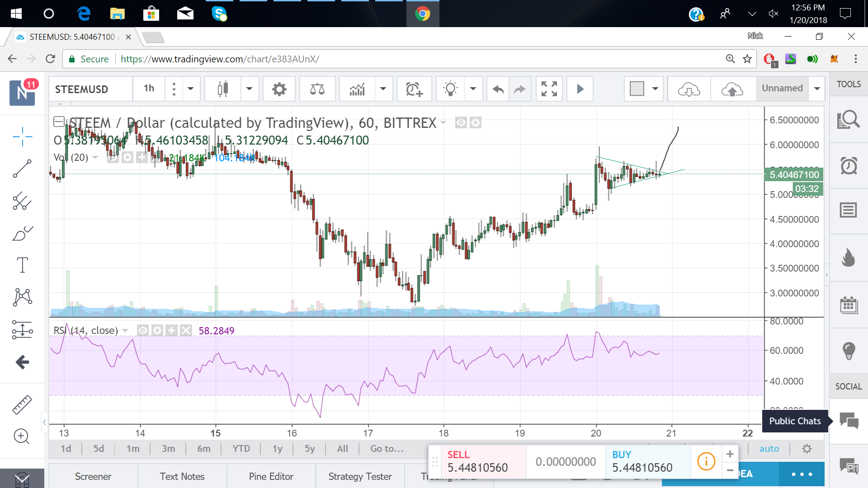Select the trend line drawing tool

pyautogui.click(x=22, y=169)
